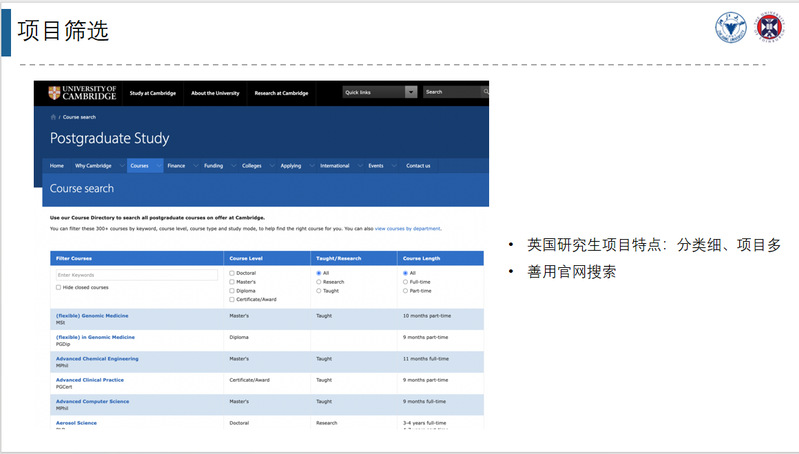The image size is (799, 454).
Task: Select All under Taught/Research
Action: [318, 273]
